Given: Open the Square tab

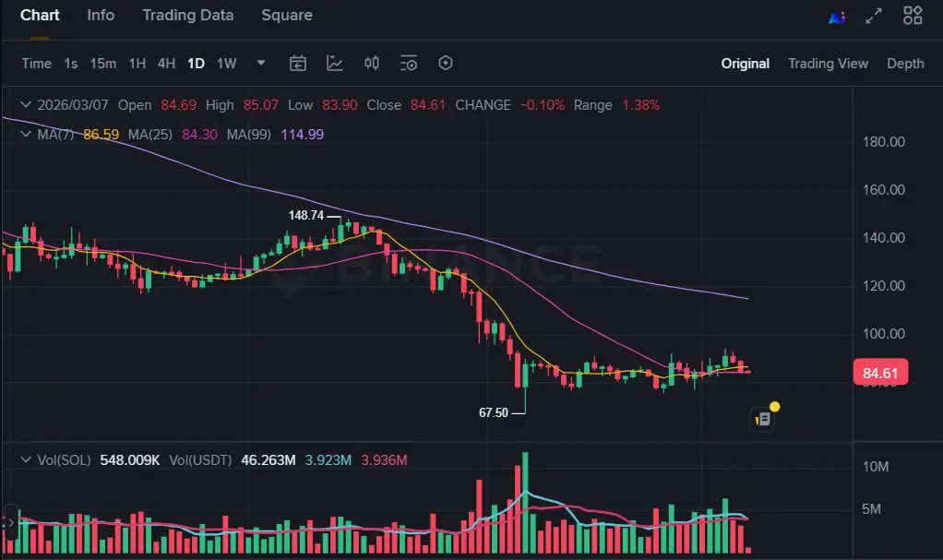Looking at the screenshot, I should (x=286, y=16).
